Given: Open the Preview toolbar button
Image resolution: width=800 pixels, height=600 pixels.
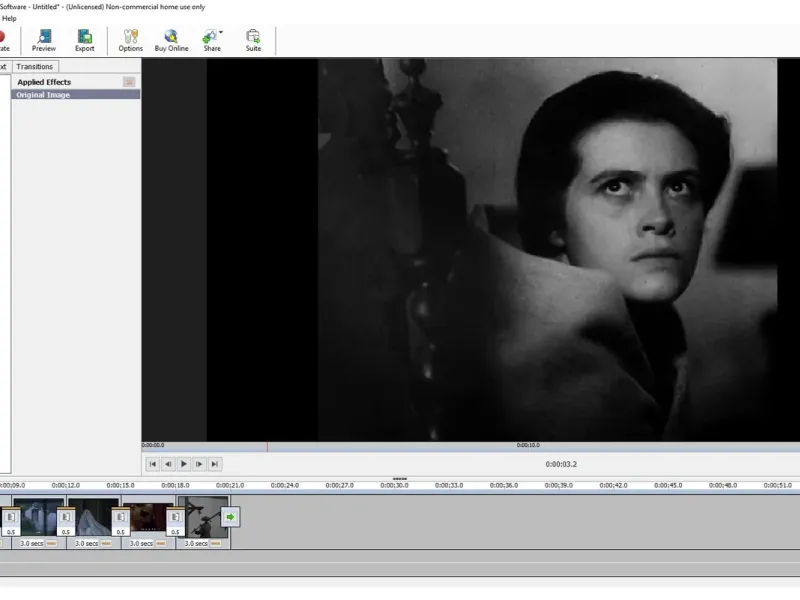Looking at the screenshot, I should [x=44, y=40].
